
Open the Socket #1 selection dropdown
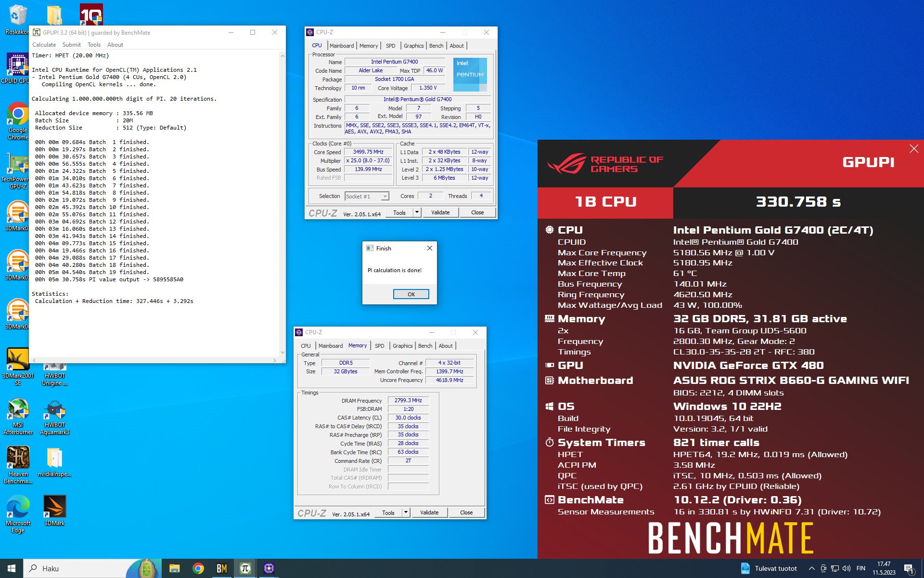367,196
